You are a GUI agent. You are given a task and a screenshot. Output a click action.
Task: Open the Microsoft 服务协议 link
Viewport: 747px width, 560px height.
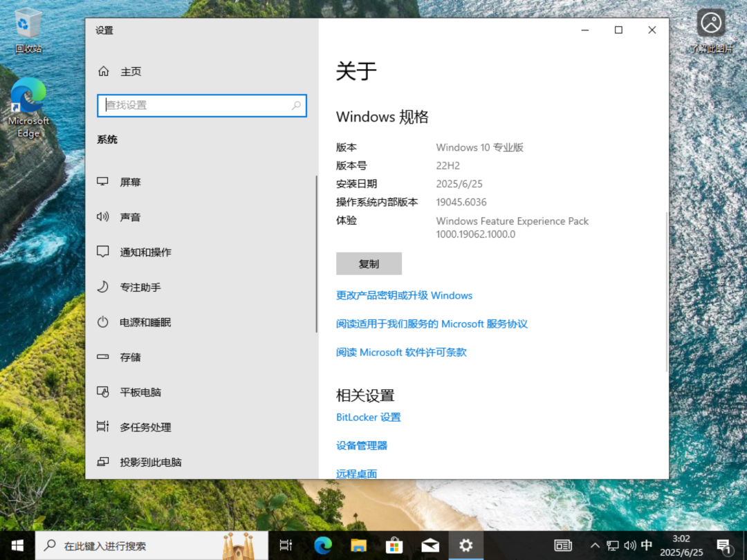click(x=432, y=324)
